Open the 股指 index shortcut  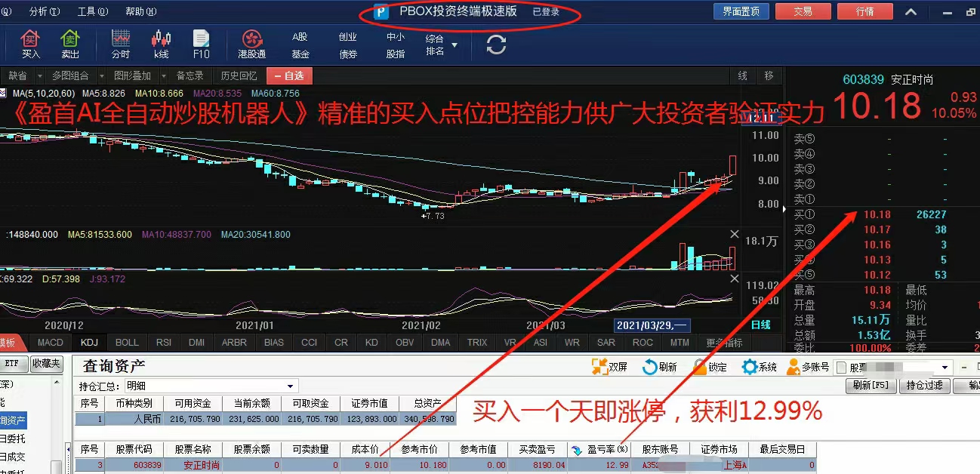coord(395,54)
